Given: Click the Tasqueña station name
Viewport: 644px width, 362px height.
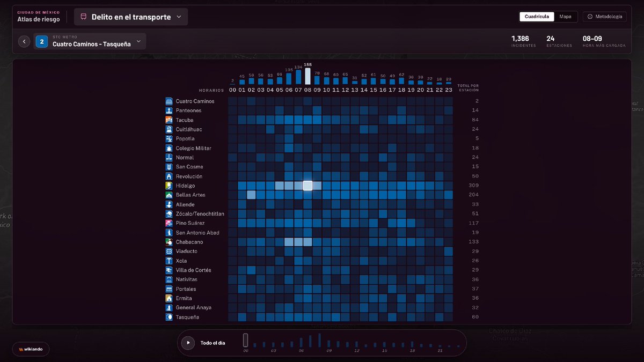Looking at the screenshot, I should pos(187,317).
